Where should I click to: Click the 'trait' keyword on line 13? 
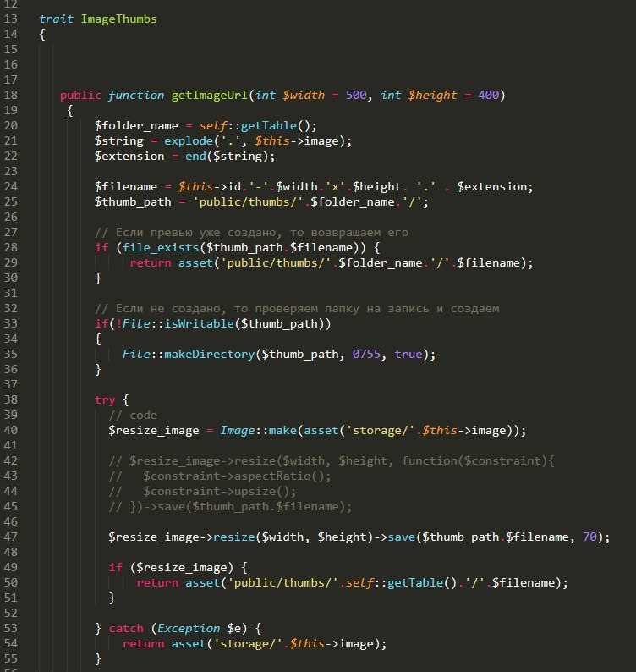pos(56,19)
